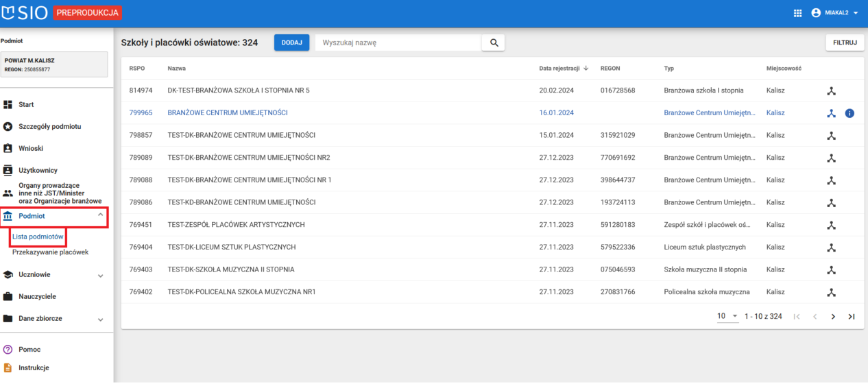Jump to last page icon
The height and width of the screenshot is (386, 868).
tap(852, 316)
